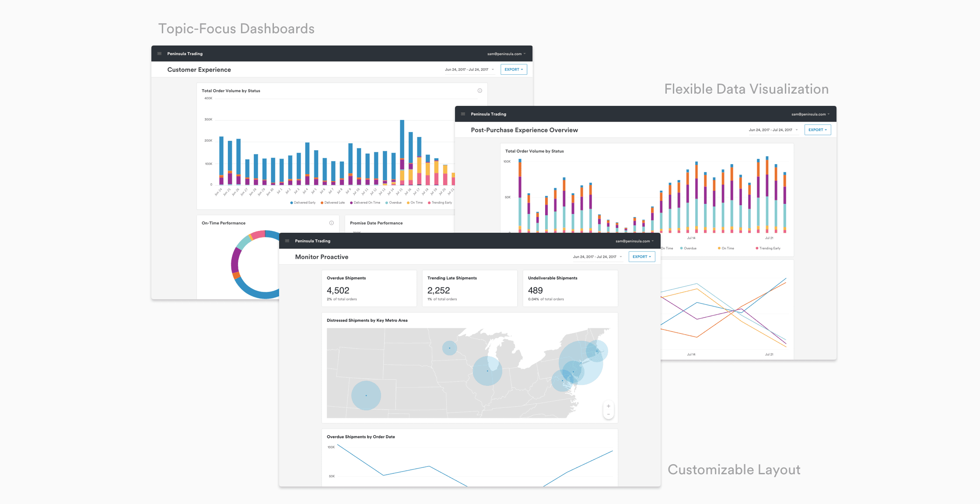Open hamburger menu in Monitor Proactive dashboard
The width and height of the screenshot is (980, 504).
287,241
